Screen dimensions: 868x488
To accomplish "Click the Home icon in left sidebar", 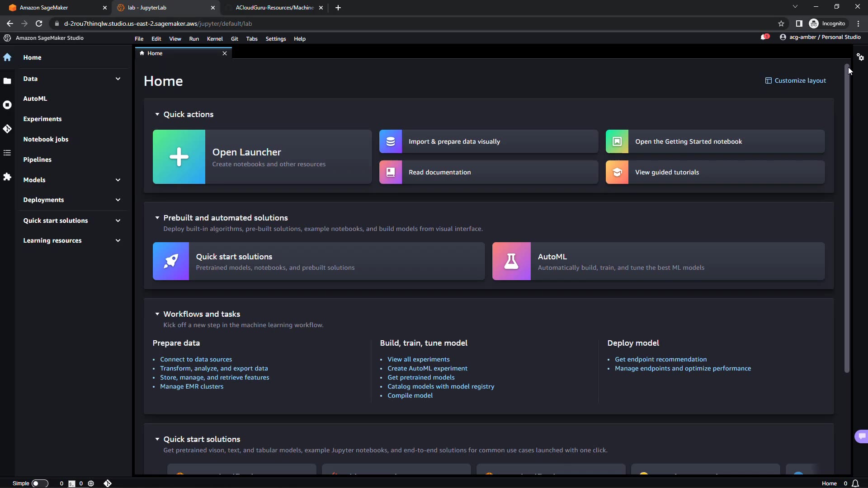I will tap(7, 57).
